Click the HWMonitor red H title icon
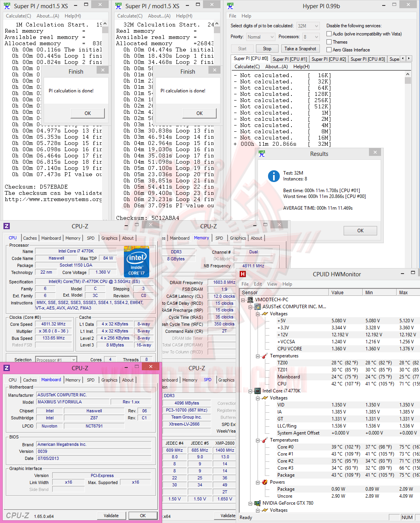 click(x=243, y=274)
